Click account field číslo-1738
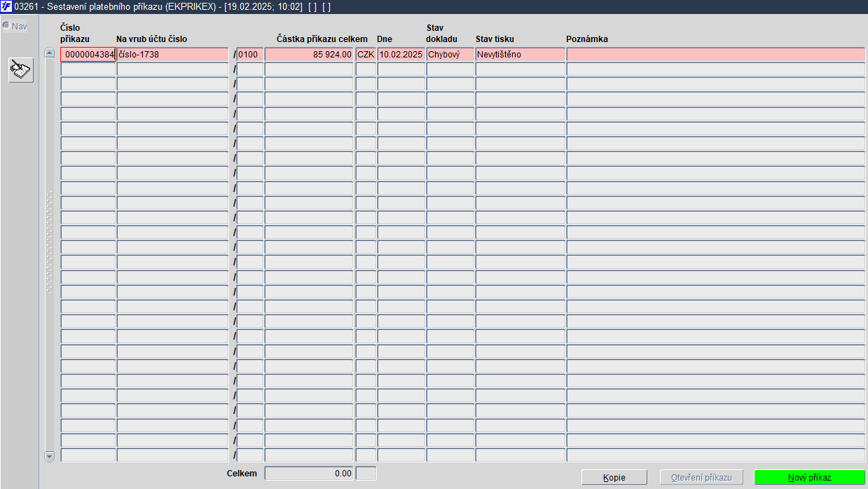Image resolution: width=868 pixels, height=489 pixels. [172, 55]
